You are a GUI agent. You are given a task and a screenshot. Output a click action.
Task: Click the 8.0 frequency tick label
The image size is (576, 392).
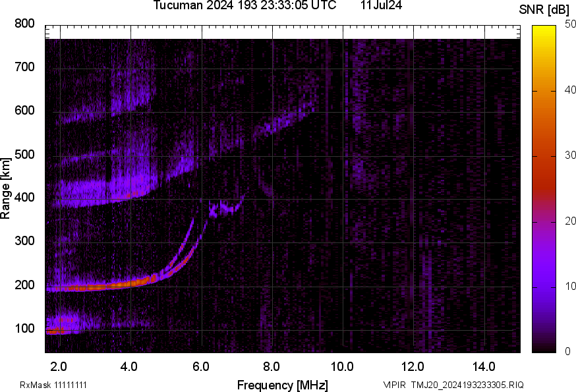pyautogui.click(x=271, y=366)
